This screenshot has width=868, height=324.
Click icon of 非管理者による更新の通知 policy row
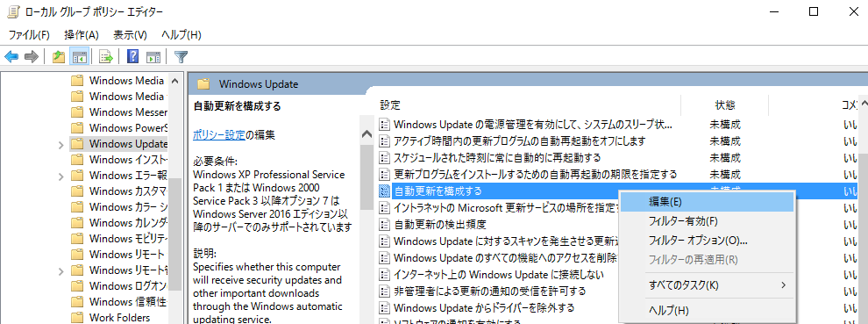click(384, 291)
